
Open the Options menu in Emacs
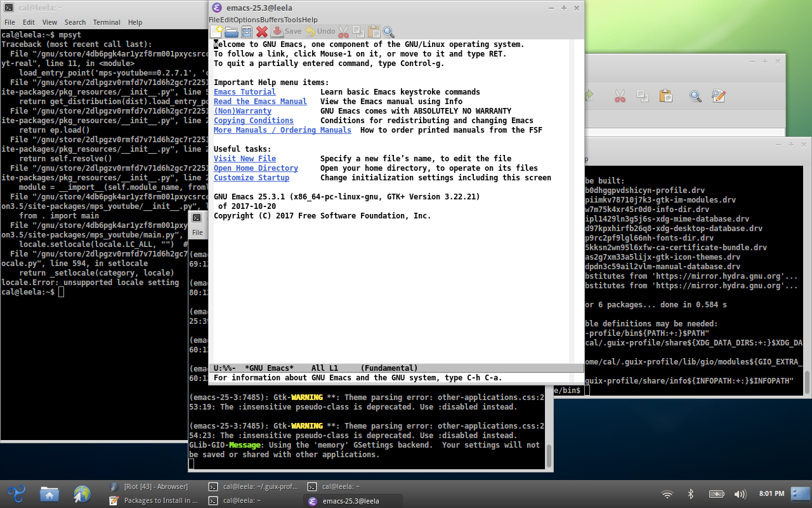pyautogui.click(x=247, y=20)
